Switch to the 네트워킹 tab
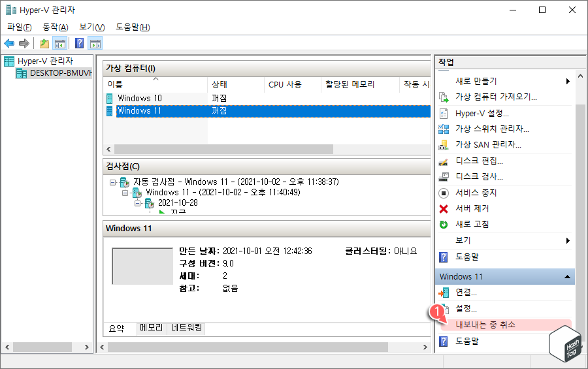588x369 pixels. [x=186, y=328]
